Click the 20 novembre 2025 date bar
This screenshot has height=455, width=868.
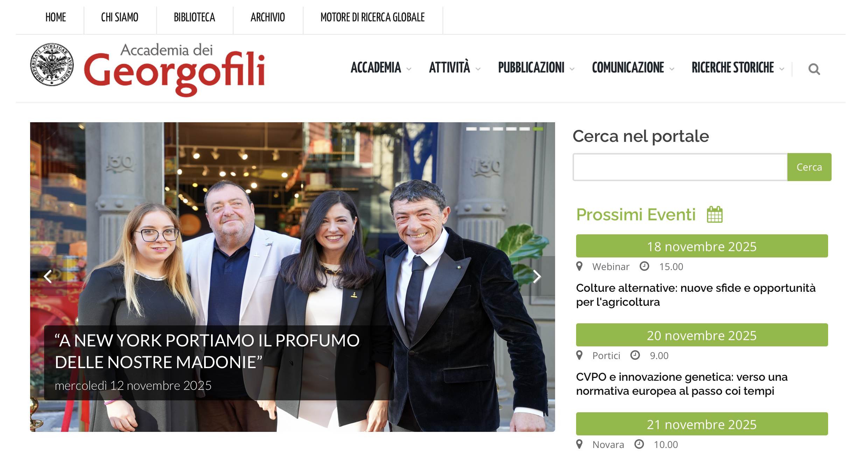(702, 335)
